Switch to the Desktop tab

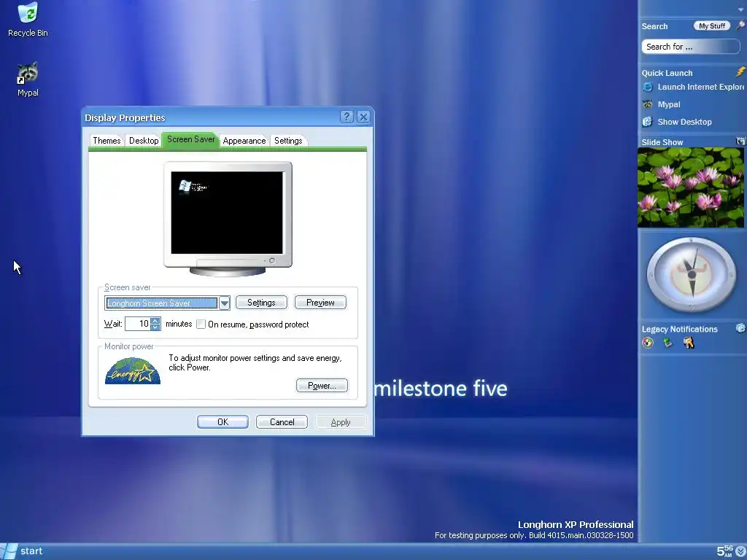click(x=144, y=141)
